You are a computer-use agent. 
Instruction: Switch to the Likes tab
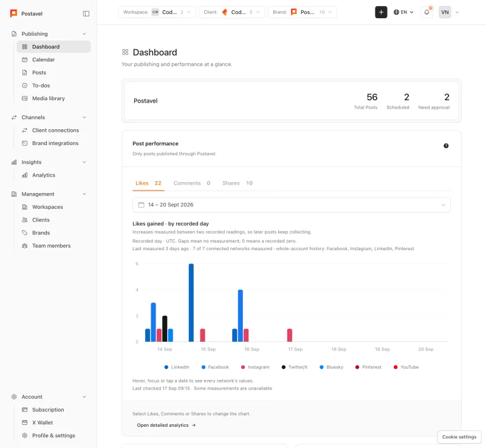click(148, 183)
